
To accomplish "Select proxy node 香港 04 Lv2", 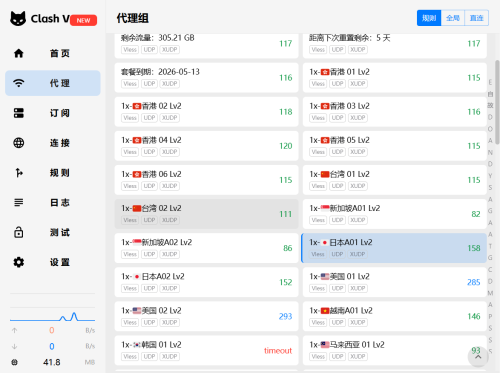I will 206,146.
